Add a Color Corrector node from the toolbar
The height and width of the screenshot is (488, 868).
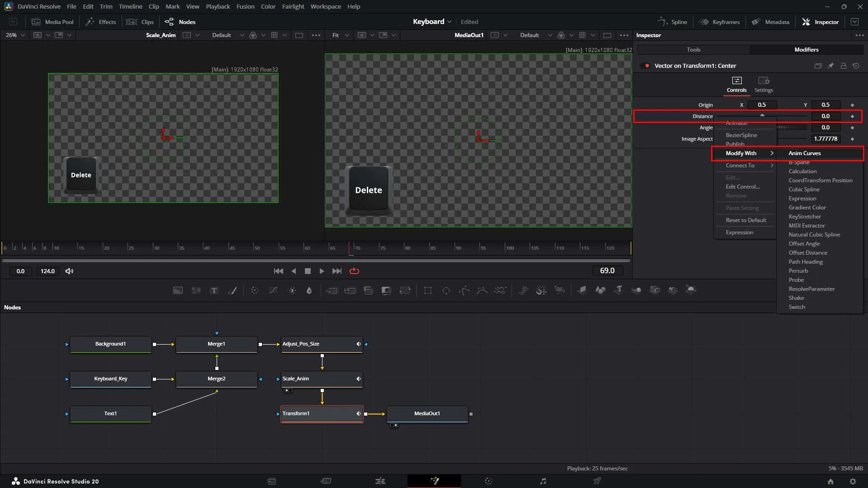(x=255, y=290)
